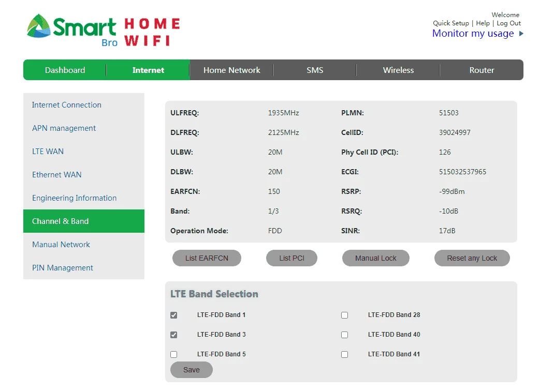Open Engineering Information in the sidebar

click(x=84, y=198)
